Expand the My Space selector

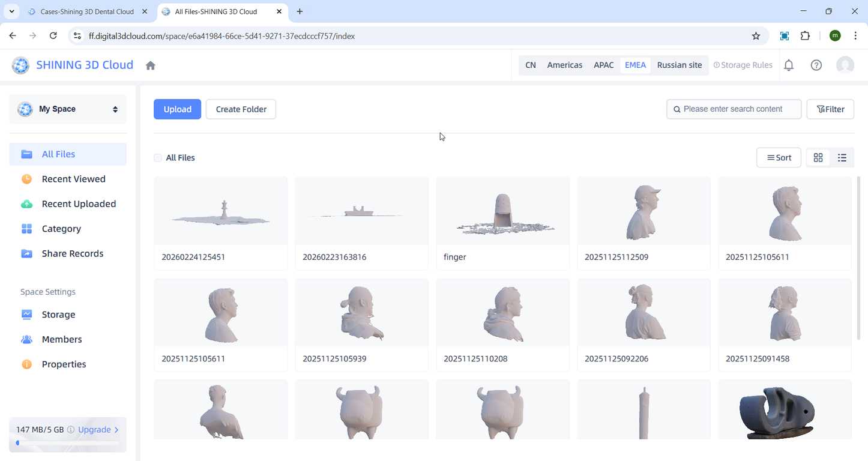point(68,109)
